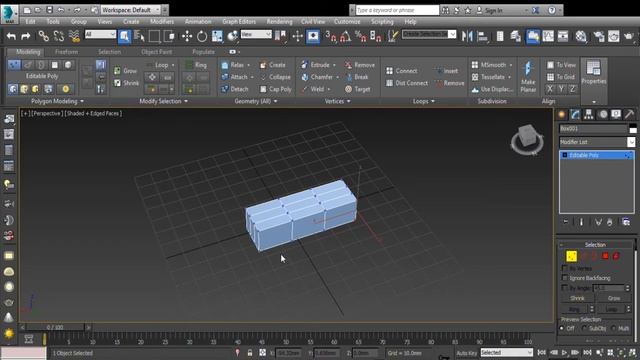Toggle the selection lock icon in status bar
Screen dimensions: 640x360
tap(250, 353)
